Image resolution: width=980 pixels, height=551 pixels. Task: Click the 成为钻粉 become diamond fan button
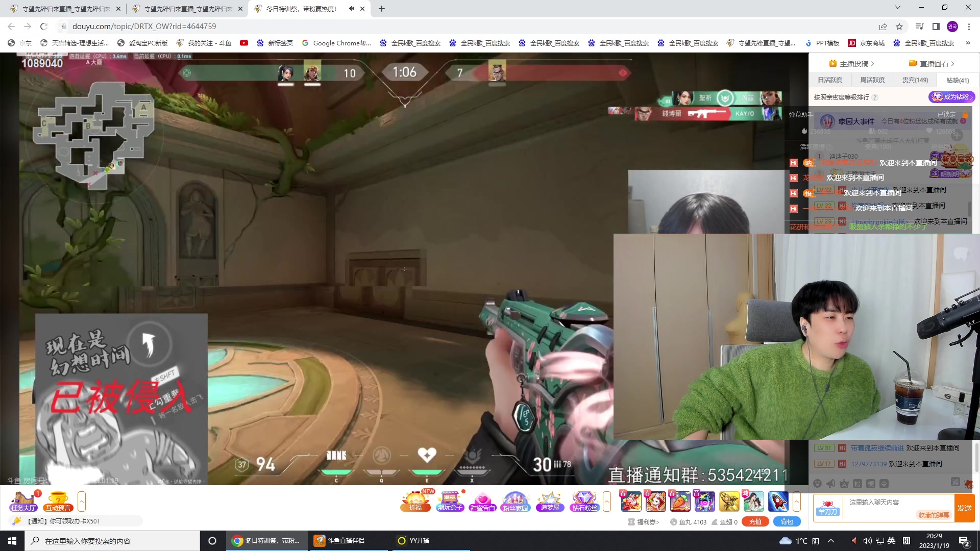click(x=951, y=97)
